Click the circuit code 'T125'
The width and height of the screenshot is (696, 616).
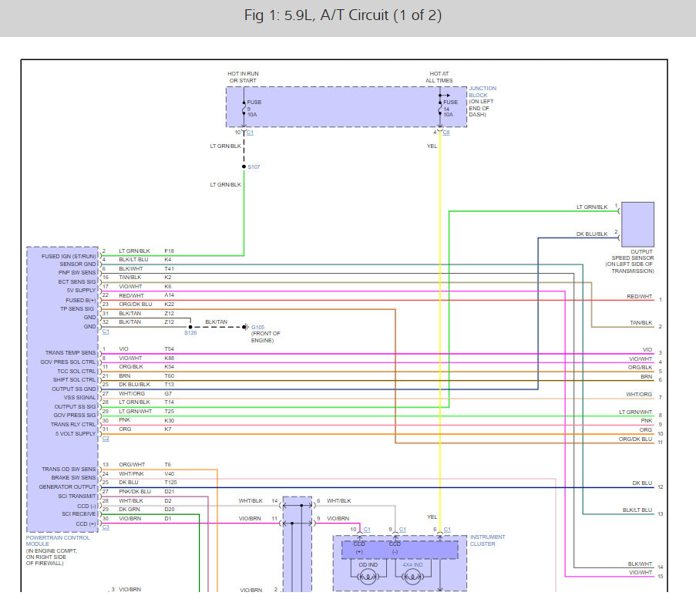(x=170, y=483)
